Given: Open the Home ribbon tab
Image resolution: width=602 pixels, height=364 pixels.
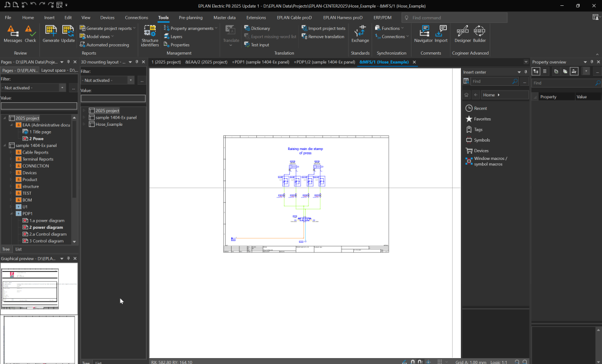Looking at the screenshot, I should [x=28, y=18].
